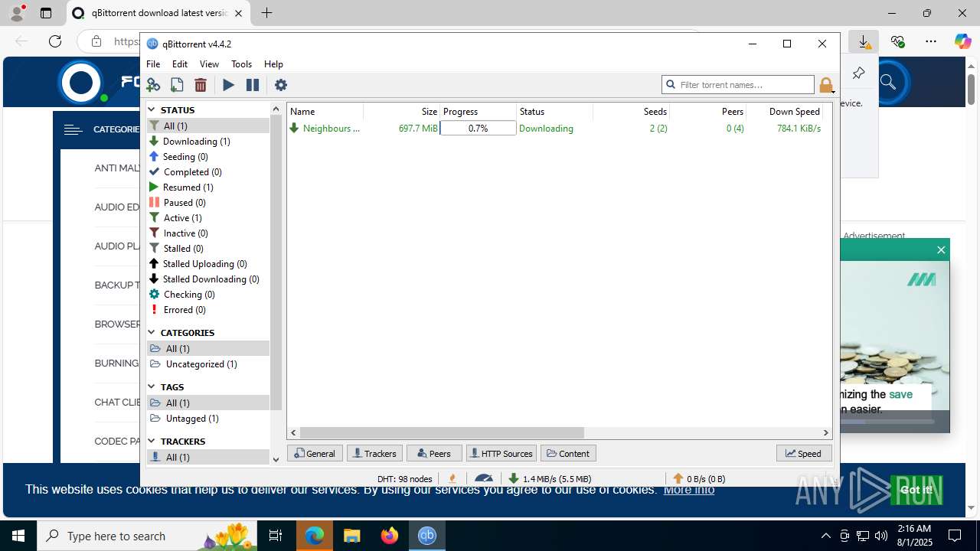Click the global download speed 1.4 MiB/s indicator
Screen dimensions: 980x551
550,478
